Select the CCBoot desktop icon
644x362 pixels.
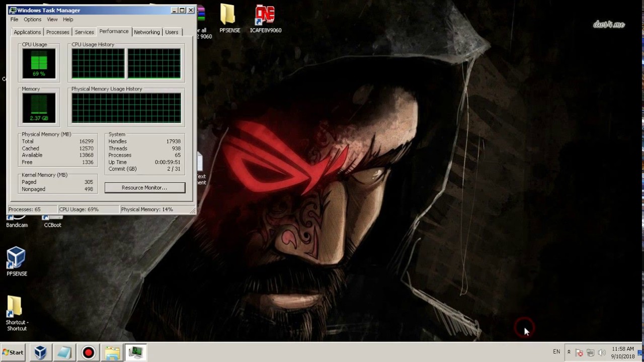point(52,221)
